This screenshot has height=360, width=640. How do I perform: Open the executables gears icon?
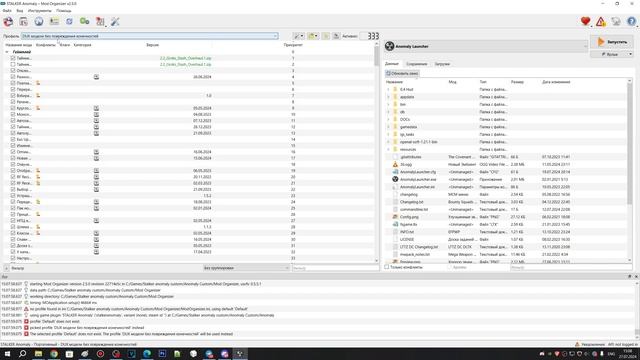coord(84,22)
